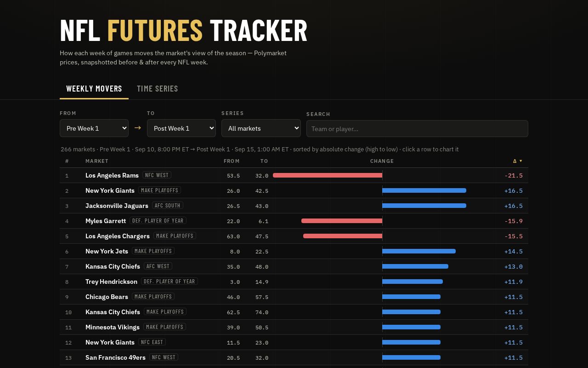This screenshot has width=588, height=368.
Task: Open the Jacksonville Jaguars row
Action: click(x=294, y=206)
